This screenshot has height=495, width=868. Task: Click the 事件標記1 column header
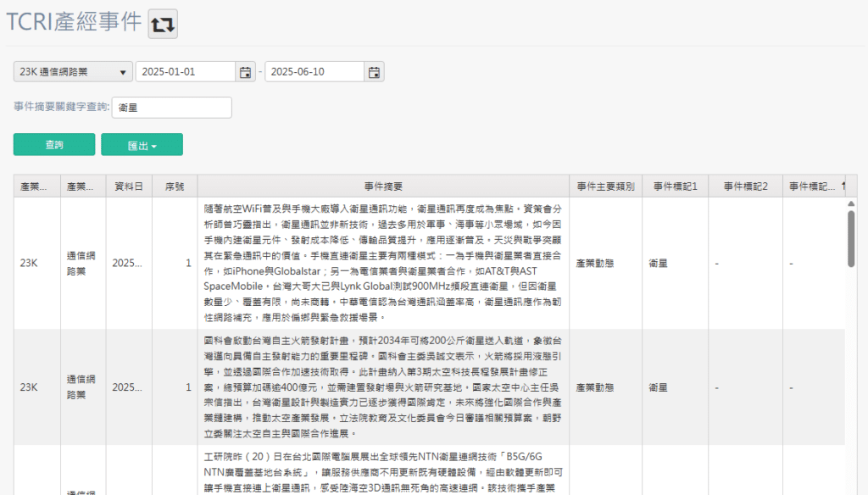tap(676, 186)
